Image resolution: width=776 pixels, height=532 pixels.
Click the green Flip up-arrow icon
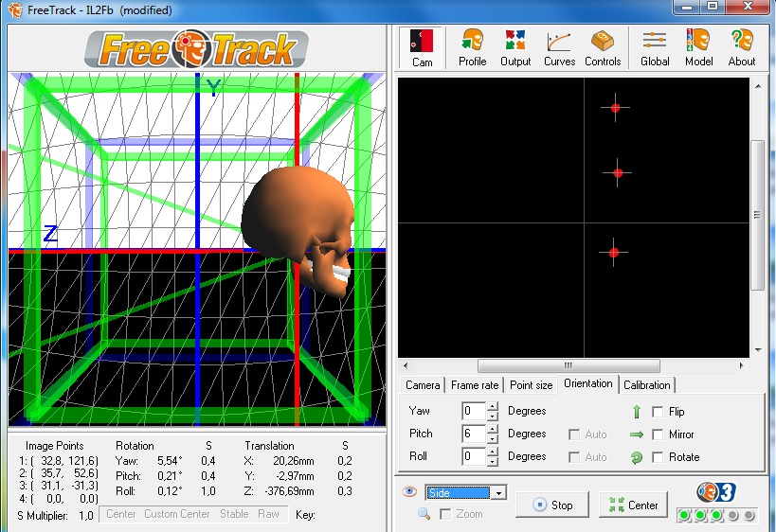637,412
